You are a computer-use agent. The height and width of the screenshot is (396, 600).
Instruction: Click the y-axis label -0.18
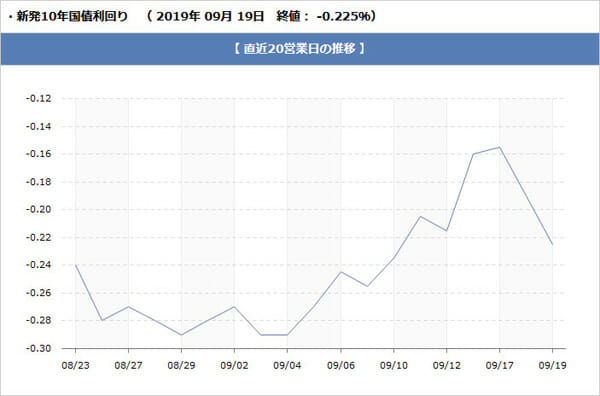(38, 182)
